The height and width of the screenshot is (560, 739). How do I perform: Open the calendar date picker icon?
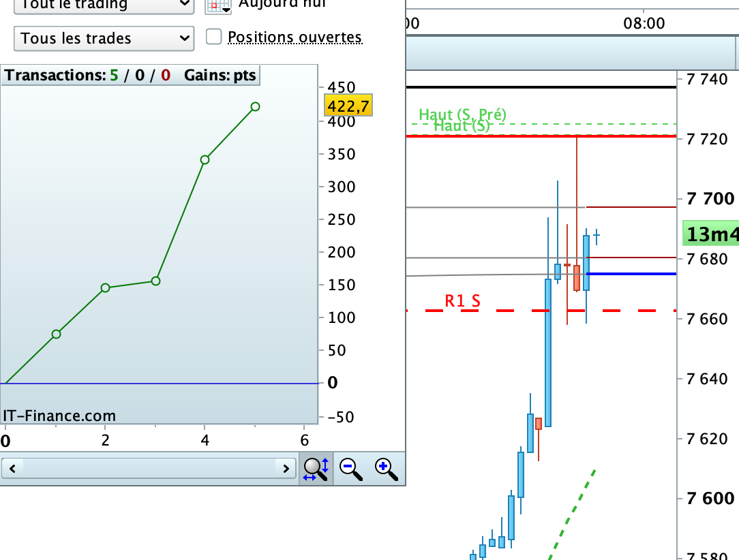click(x=218, y=7)
